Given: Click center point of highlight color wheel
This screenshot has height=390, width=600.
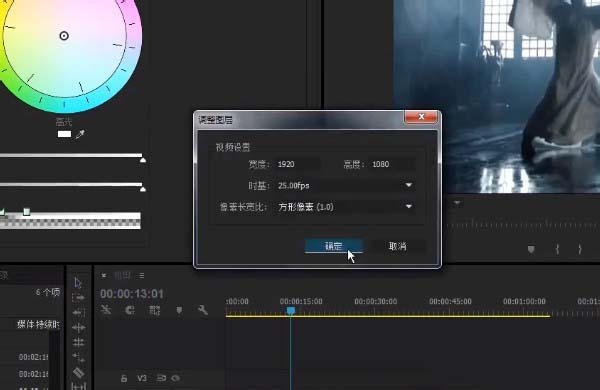Looking at the screenshot, I should (x=64, y=36).
